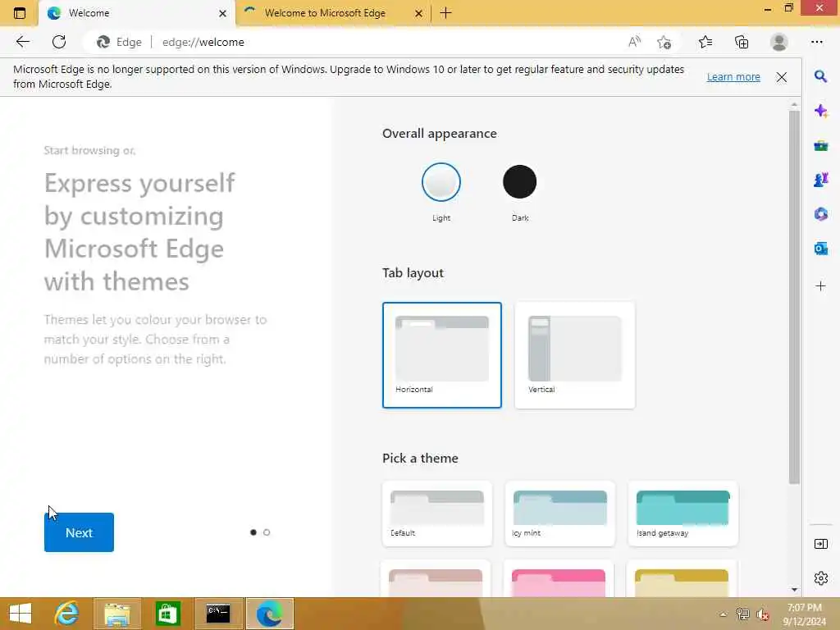Dismiss the unsupported Windows notification bar
840x630 pixels.
click(782, 77)
